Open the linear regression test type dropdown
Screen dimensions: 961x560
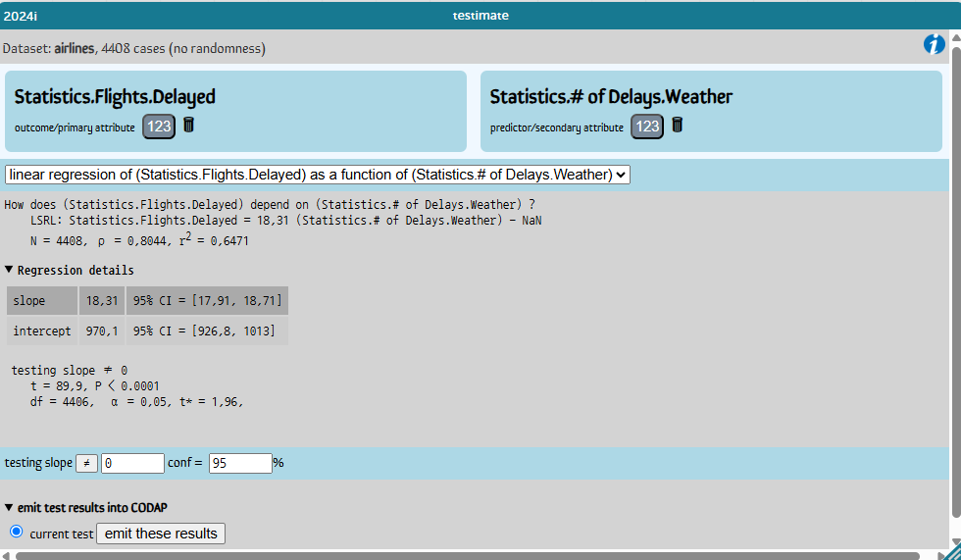[317, 175]
